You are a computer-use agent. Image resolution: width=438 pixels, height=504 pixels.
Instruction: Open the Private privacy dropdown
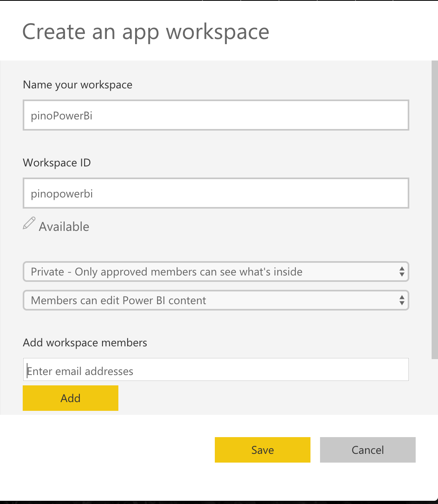pos(216,272)
